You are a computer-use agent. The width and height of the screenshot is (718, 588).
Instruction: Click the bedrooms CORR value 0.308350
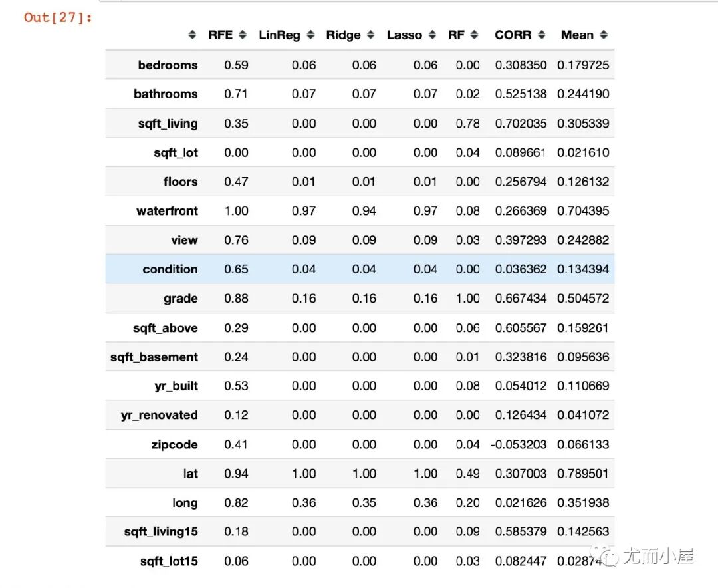[x=521, y=65]
